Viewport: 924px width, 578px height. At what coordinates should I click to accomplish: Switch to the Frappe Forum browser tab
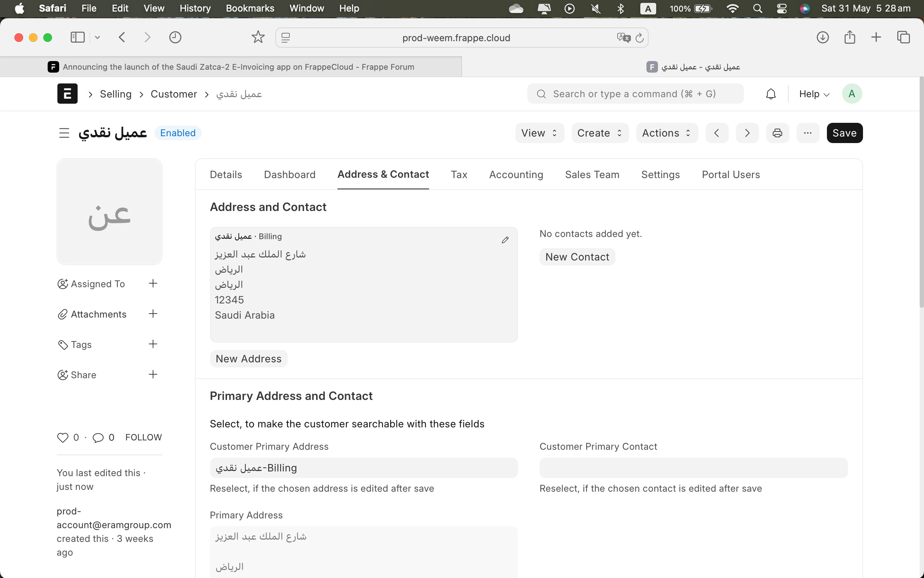click(x=231, y=67)
